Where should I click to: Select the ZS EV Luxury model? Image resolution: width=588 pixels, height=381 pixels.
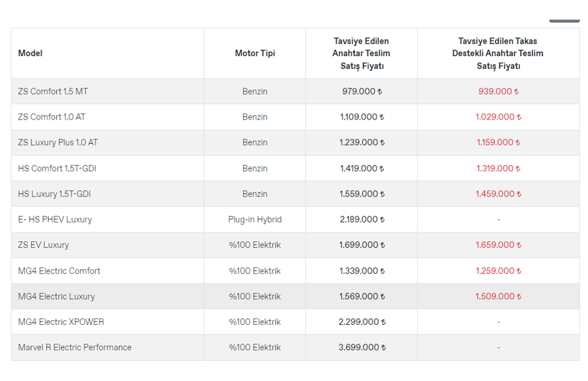pos(43,245)
